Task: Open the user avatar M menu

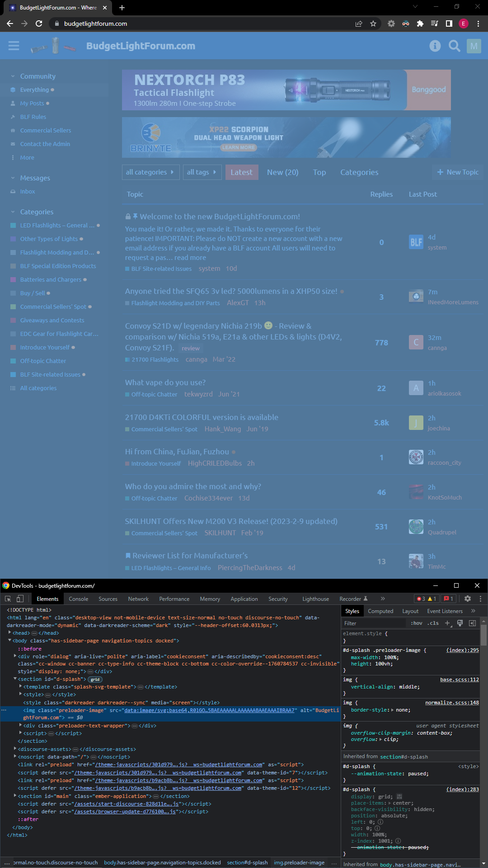Action: (474, 46)
